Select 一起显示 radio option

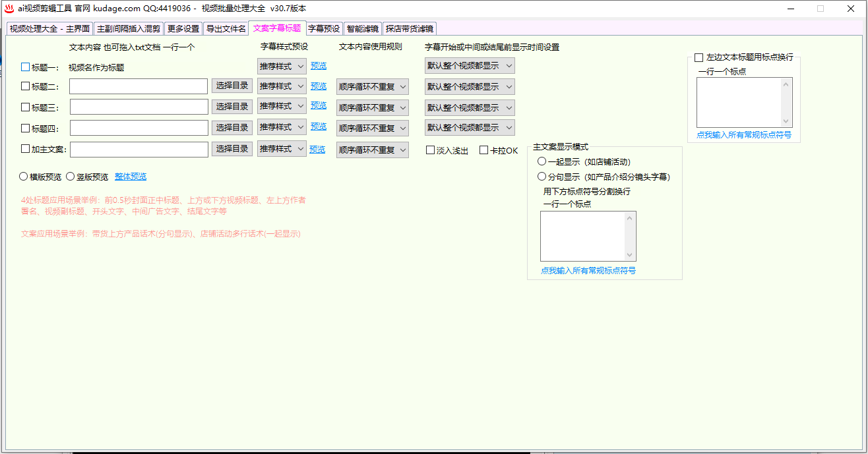pyautogui.click(x=542, y=161)
